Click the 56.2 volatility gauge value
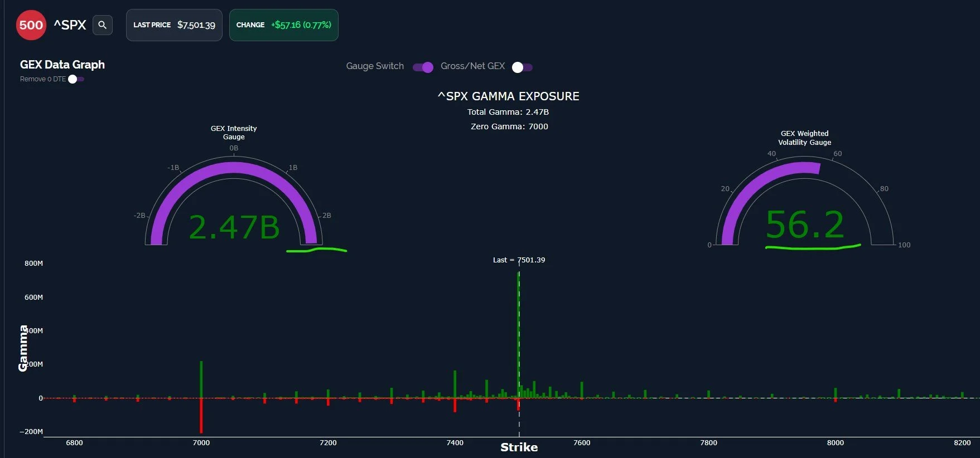The width and height of the screenshot is (980, 458). [x=805, y=225]
